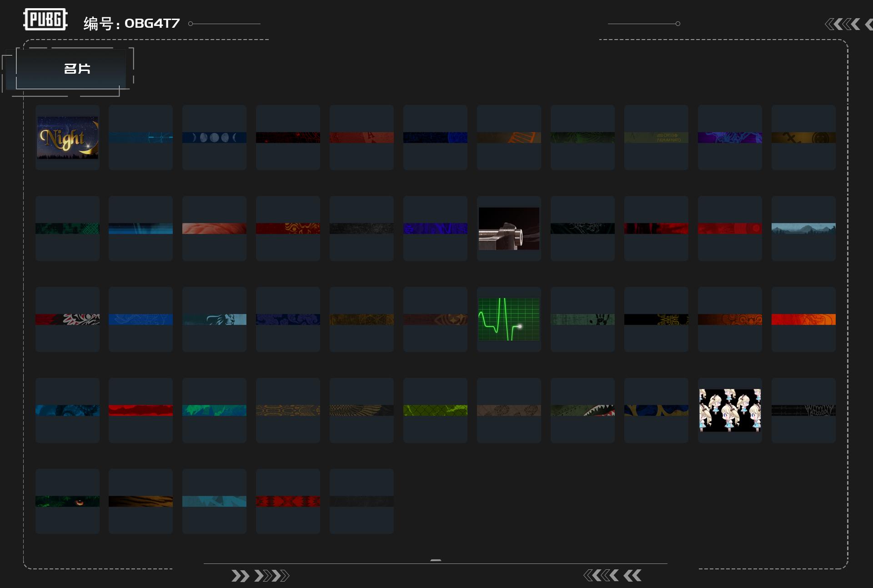Select the chibi anime girls nameplate
The height and width of the screenshot is (588, 873).
click(x=730, y=410)
